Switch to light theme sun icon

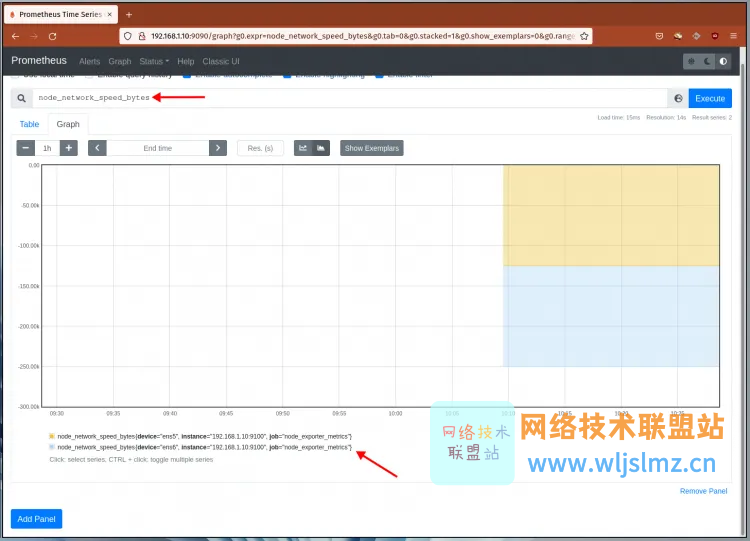(691, 61)
